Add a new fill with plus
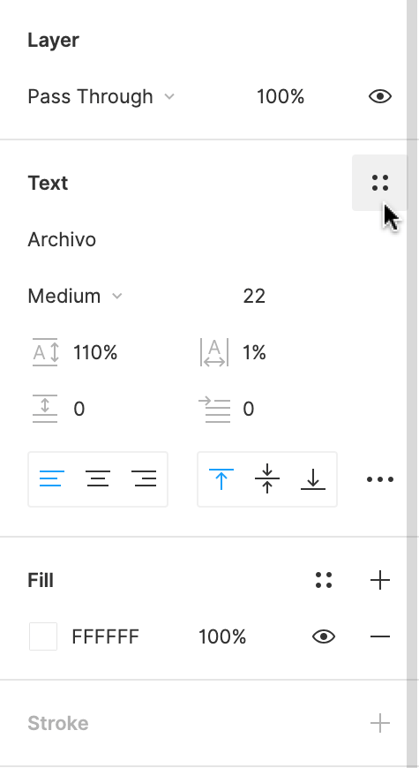 coord(380,580)
